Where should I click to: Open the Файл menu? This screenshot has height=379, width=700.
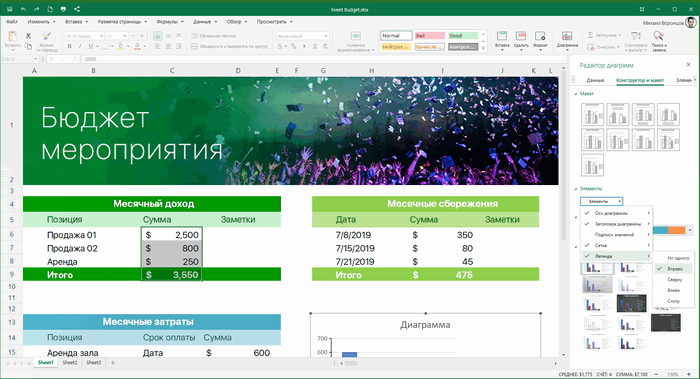point(12,21)
